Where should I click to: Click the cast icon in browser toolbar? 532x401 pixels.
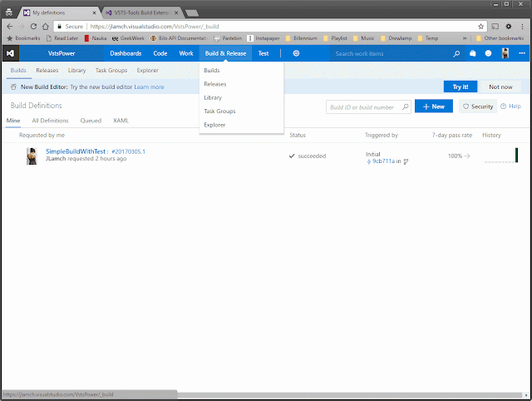coord(495,27)
